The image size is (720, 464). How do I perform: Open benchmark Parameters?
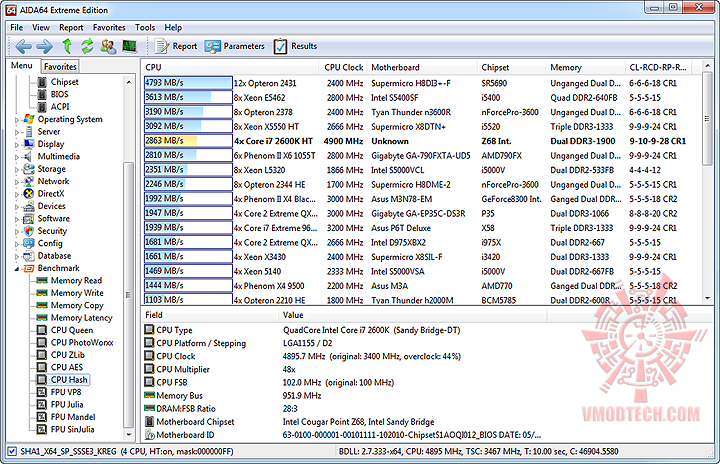(235, 46)
